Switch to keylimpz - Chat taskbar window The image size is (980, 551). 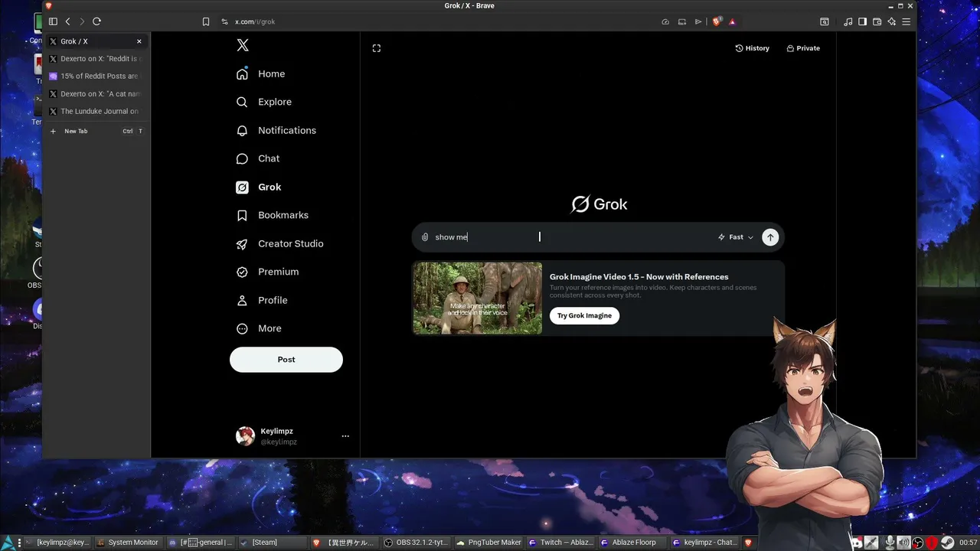coord(704,543)
